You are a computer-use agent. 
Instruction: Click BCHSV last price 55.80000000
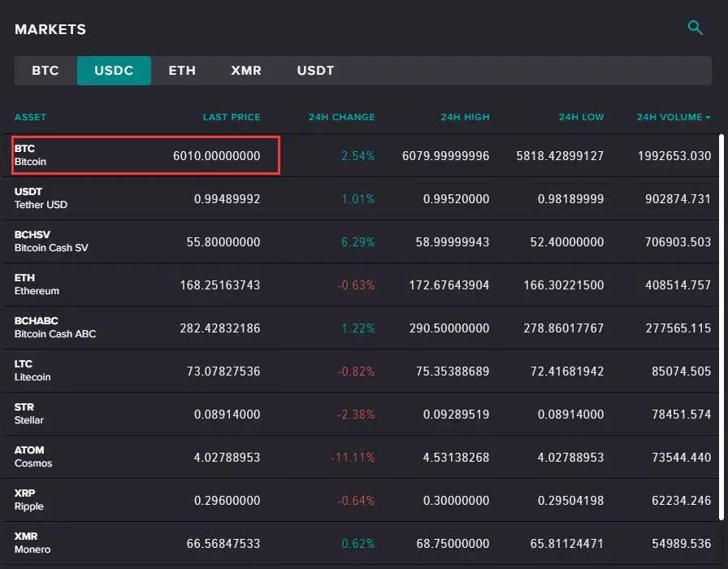[223, 242]
